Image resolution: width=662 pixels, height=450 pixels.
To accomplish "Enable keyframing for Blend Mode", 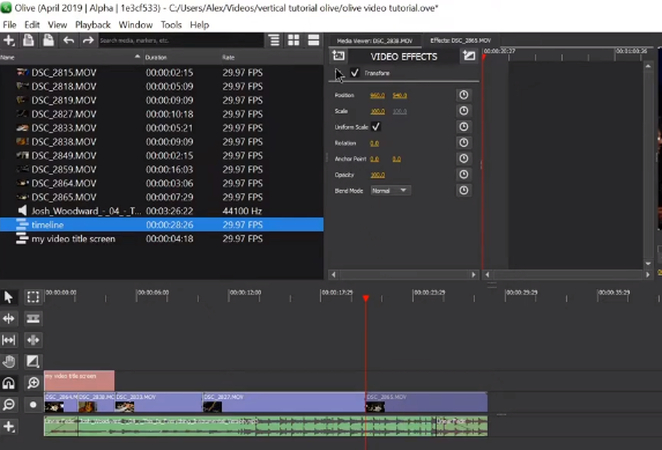I will tap(464, 190).
